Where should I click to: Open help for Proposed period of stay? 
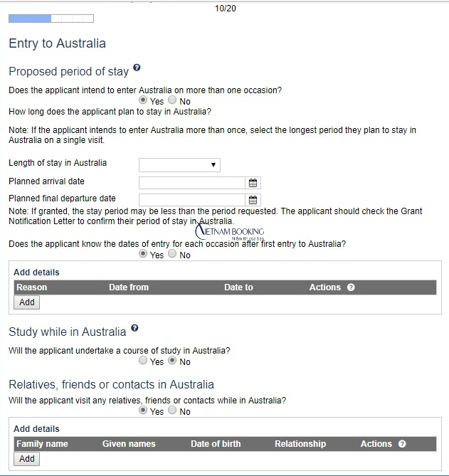click(x=137, y=68)
